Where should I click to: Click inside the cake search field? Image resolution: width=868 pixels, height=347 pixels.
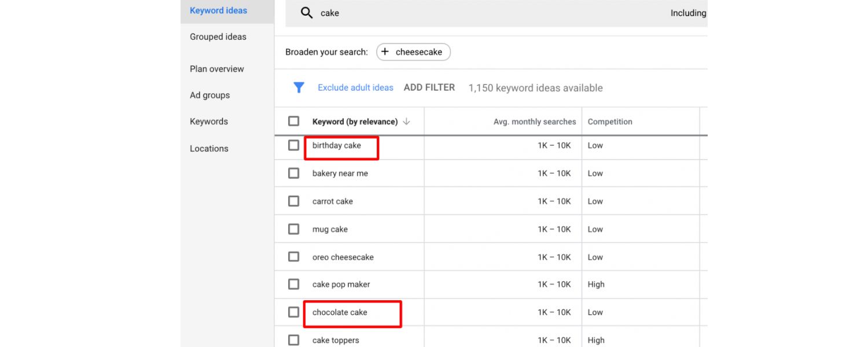tap(347, 12)
